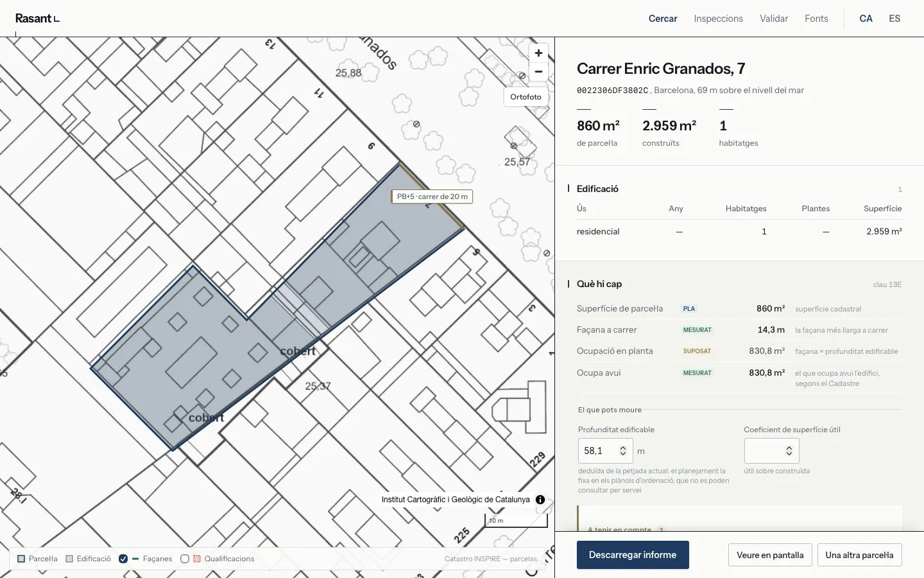924x578 pixels.
Task: Click the Edificació legend color square
Action: click(x=69, y=559)
